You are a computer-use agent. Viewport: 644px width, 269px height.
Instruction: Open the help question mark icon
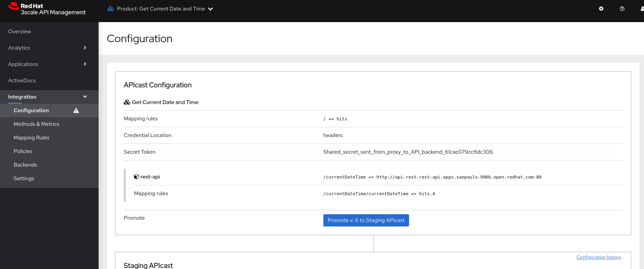(x=622, y=9)
